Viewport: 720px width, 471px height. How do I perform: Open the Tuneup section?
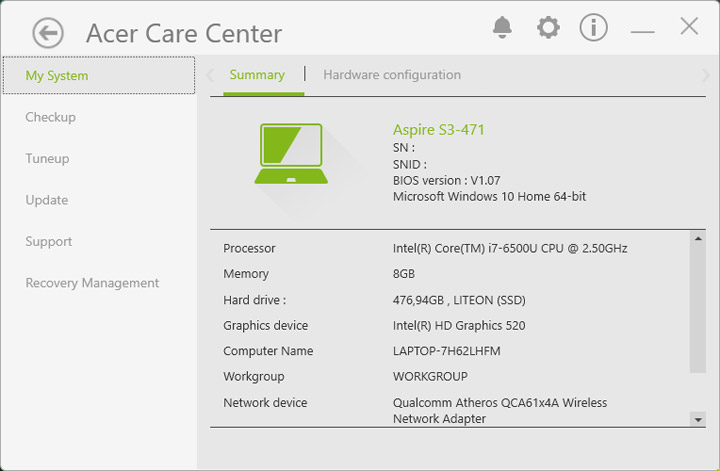(48, 159)
